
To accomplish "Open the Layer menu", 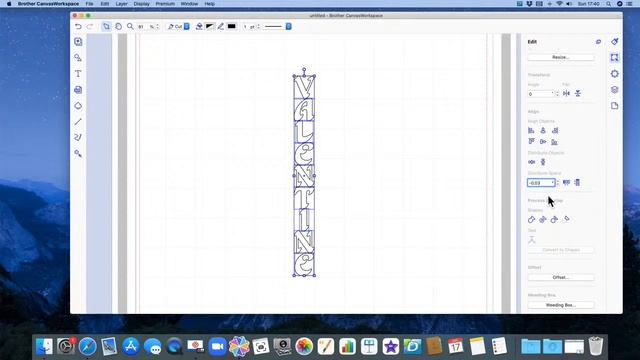I will [x=122, y=4].
